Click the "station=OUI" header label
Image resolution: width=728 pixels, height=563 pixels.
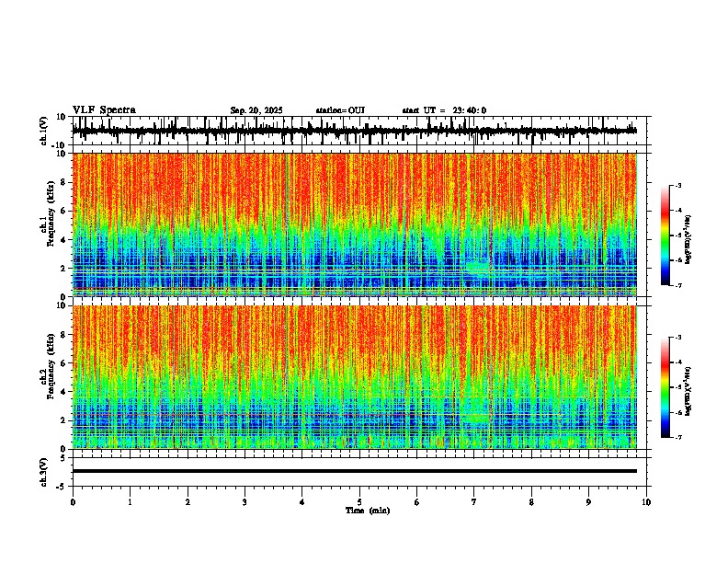pyautogui.click(x=340, y=110)
